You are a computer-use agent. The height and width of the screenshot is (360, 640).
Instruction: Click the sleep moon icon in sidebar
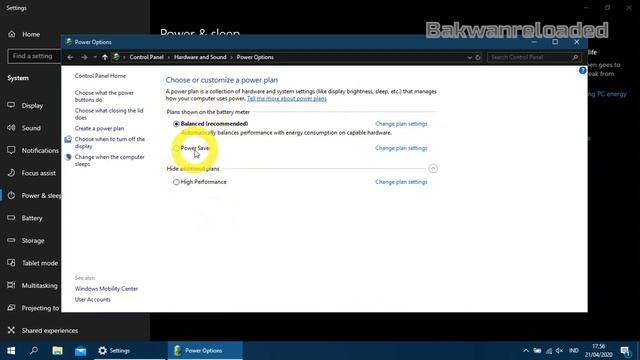[68, 157]
